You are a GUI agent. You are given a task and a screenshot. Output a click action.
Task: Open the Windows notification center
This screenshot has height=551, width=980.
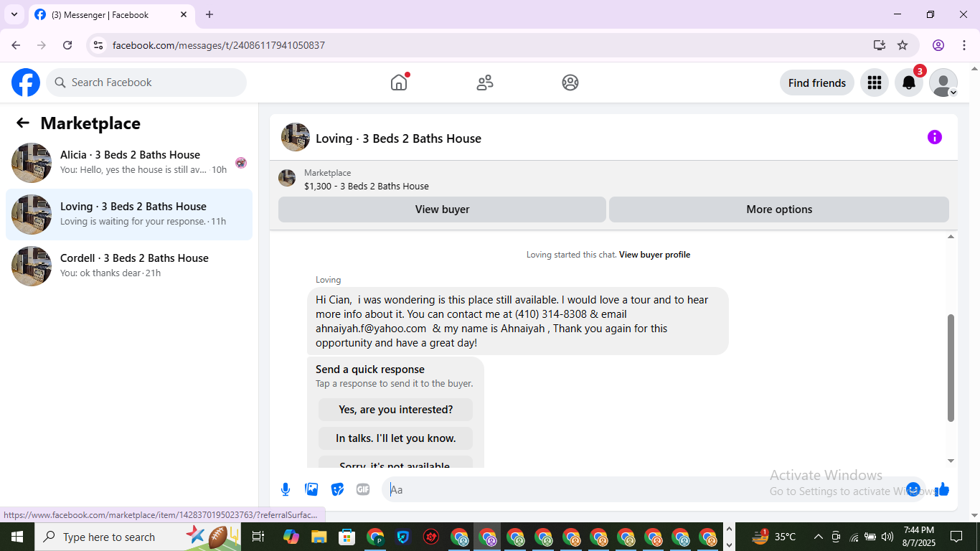click(x=956, y=537)
